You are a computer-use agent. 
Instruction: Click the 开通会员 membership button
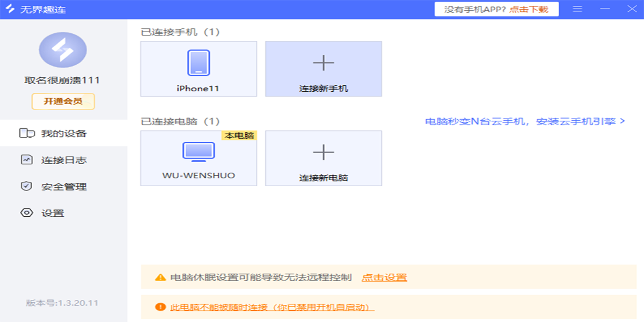(x=63, y=101)
